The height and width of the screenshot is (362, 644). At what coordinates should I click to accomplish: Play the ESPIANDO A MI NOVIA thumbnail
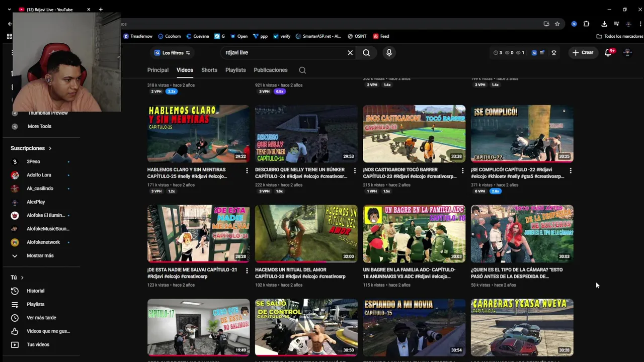coord(414,328)
